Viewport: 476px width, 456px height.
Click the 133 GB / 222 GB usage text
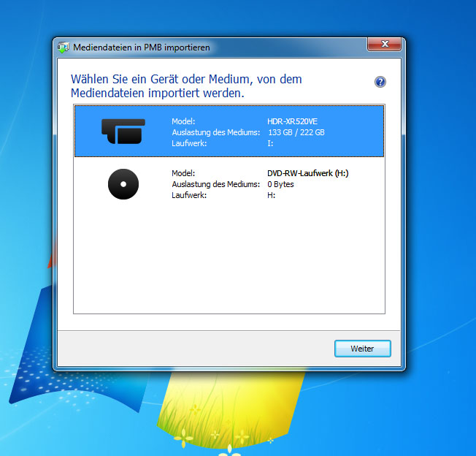pos(296,132)
